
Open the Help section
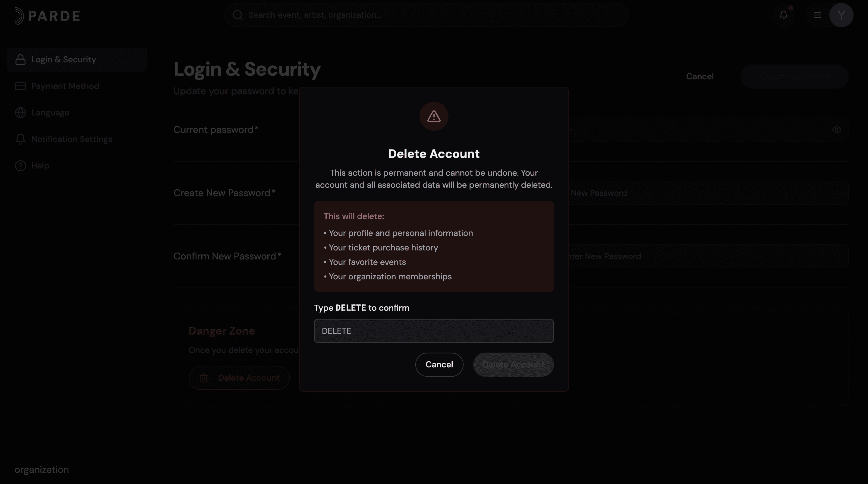pyautogui.click(x=40, y=166)
